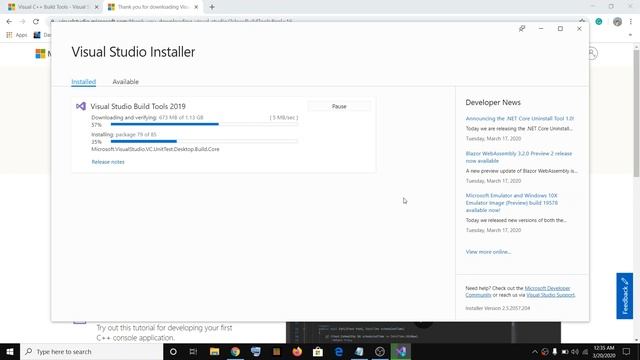Click the Visual Studio Build Tools 2019 title

[138, 106]
